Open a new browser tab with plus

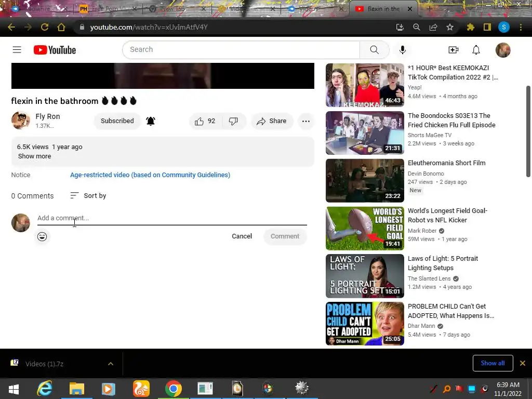(x=429, y=9)
